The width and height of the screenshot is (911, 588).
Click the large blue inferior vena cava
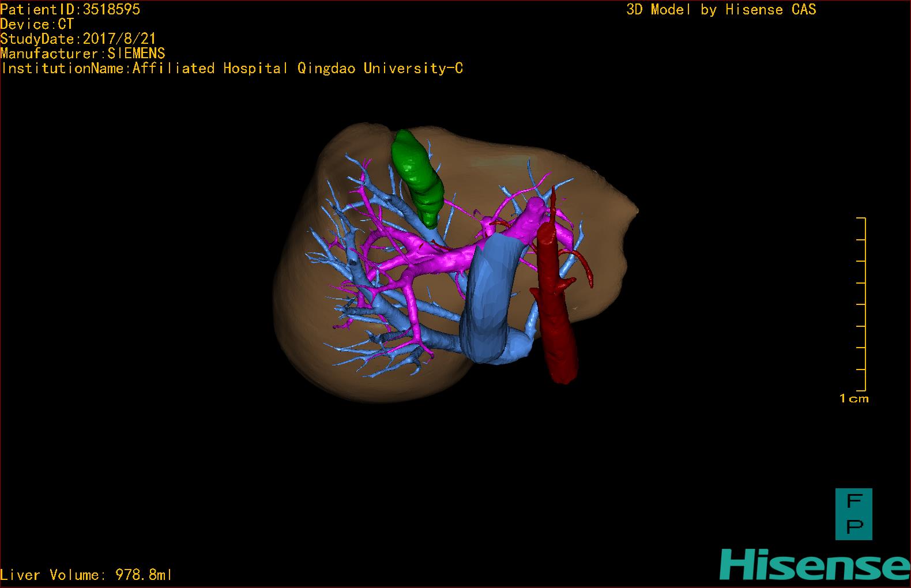(x=490, y=300)
